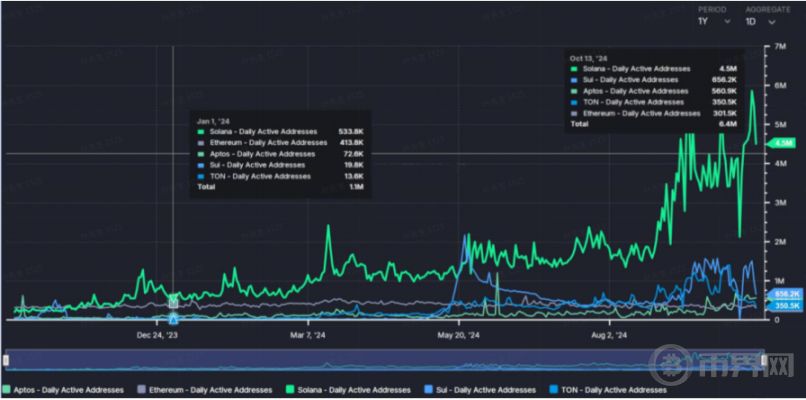The width and height of the screenshot is (806, 400).
Task: Open the Period 1Y dropdown
Action: coord(715,22)
